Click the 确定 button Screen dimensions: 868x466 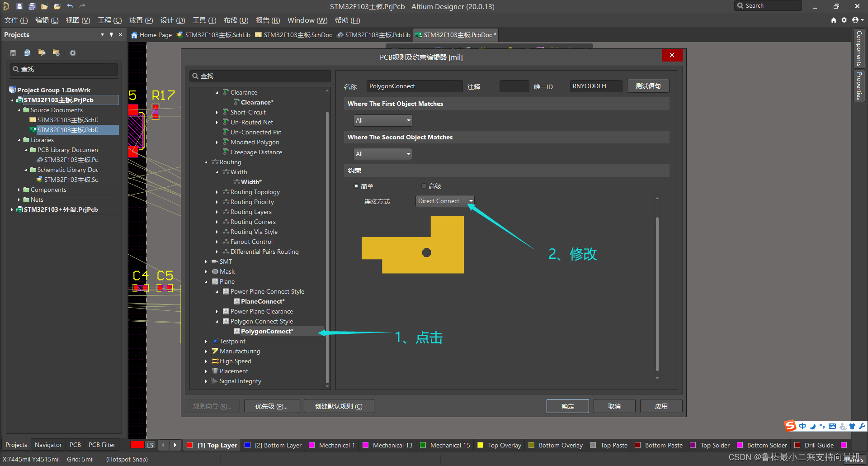point(568,406)
